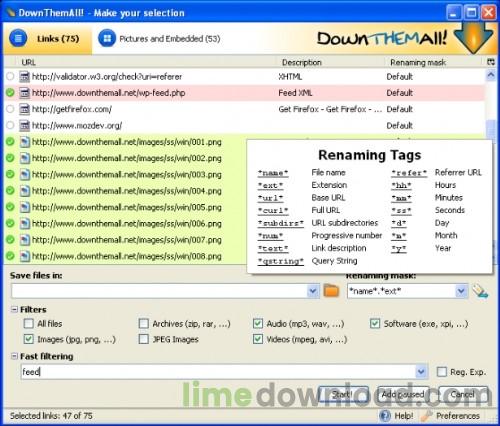Click the file icon of getfirefox.com row
The height and width of the screenshot is (426, 500).
24,109
